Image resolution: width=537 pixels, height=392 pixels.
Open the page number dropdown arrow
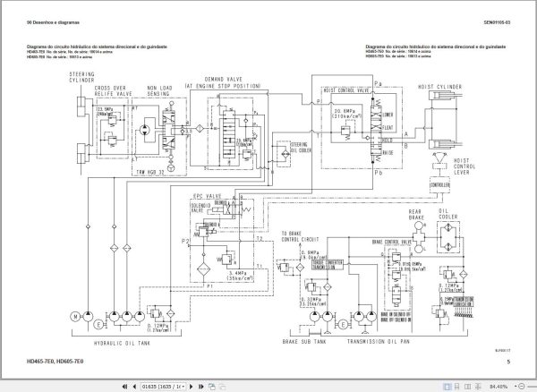tap(183, 387)
